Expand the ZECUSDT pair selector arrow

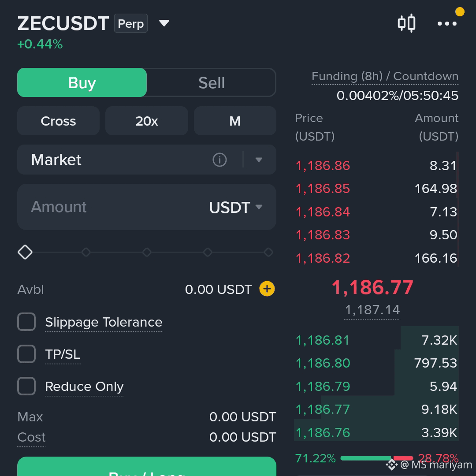coord(164,23)
